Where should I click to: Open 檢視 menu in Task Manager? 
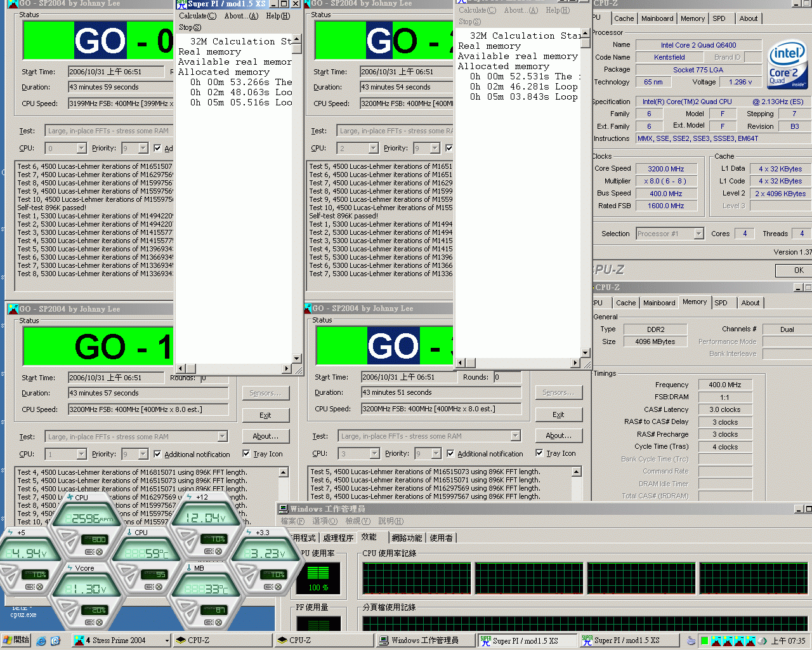pos(358,521)
